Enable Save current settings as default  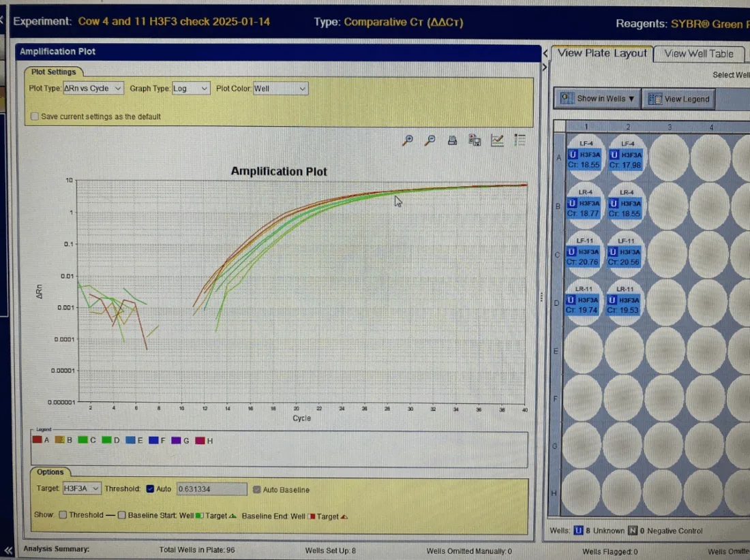click(35, 116)
